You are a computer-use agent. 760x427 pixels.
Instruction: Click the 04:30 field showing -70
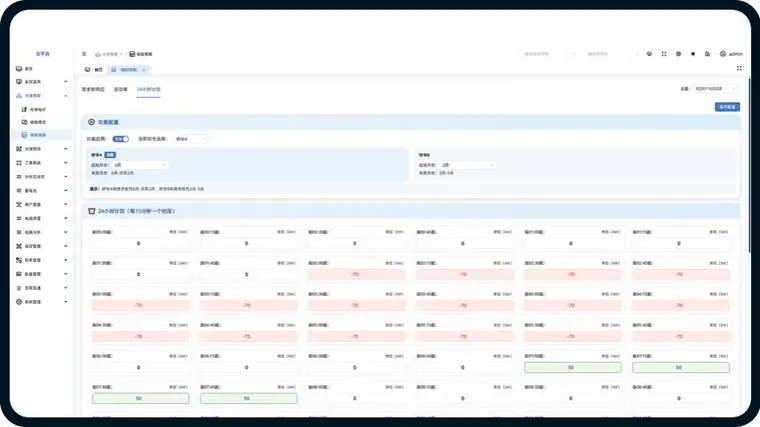pos(140,337)
